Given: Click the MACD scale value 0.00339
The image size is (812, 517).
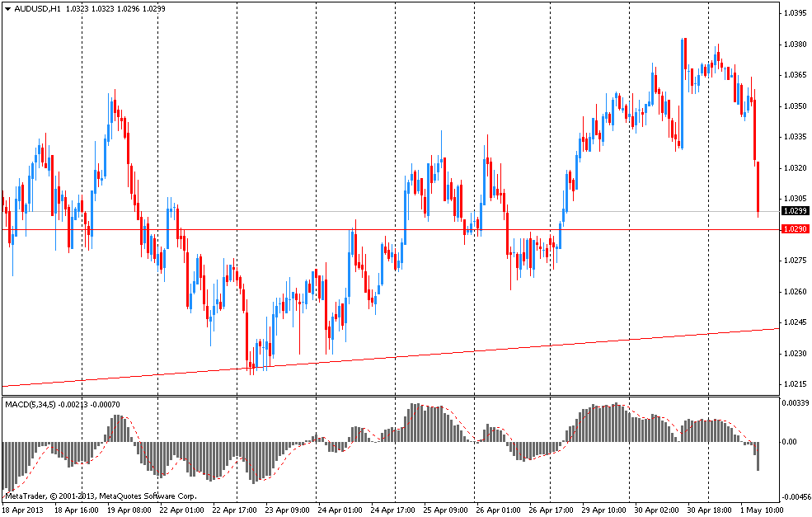Looking at the screenshot, I should click(796, 402).
